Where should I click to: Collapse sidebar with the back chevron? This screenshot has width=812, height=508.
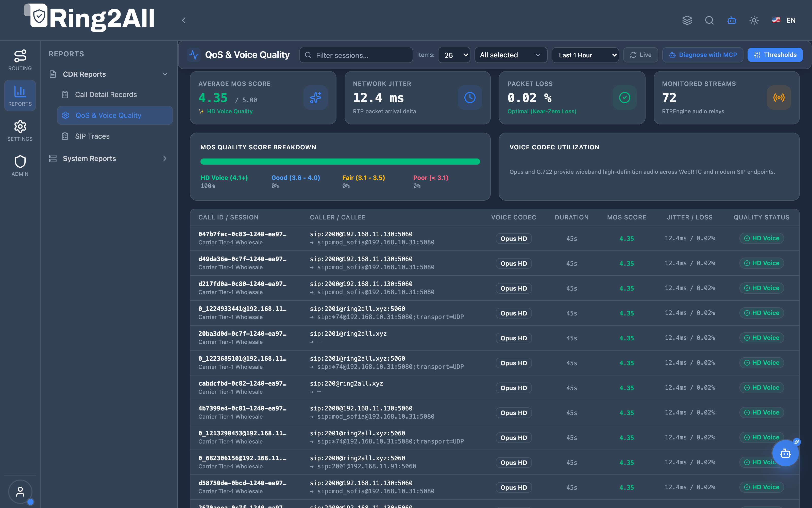(x=183, y=20)
